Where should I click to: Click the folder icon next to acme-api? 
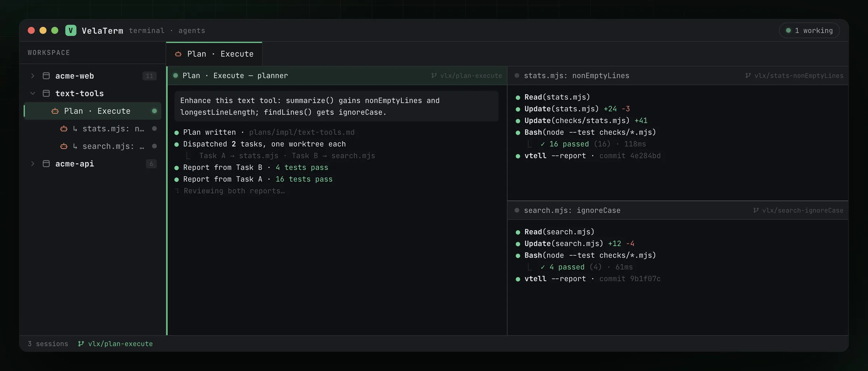tap(46, 164)
